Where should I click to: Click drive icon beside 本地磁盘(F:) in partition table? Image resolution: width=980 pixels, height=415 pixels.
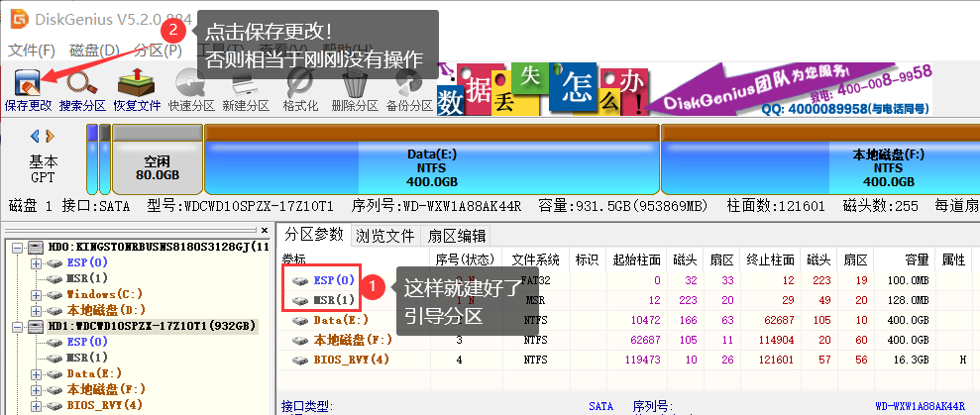coord(300,341)
